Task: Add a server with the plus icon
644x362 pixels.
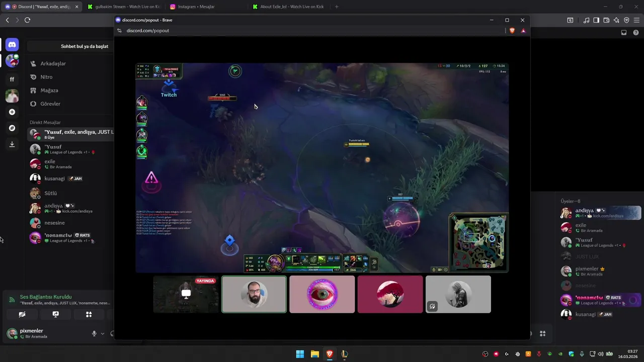Action: click(x=12, y=112)
